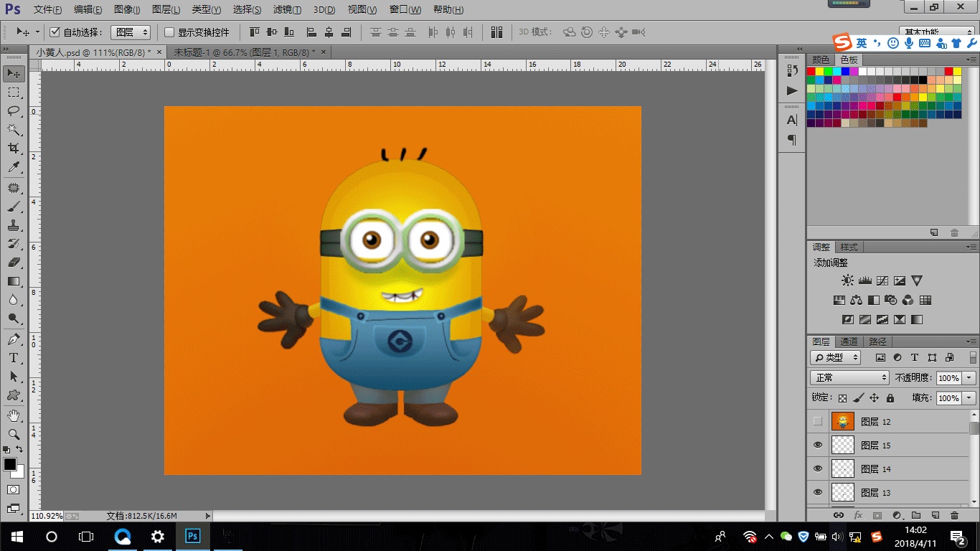The height and width of the screenshot is (551, 980).
Task: Open the blend mode 正常 dropdown
Action: [x=849, y=377]
